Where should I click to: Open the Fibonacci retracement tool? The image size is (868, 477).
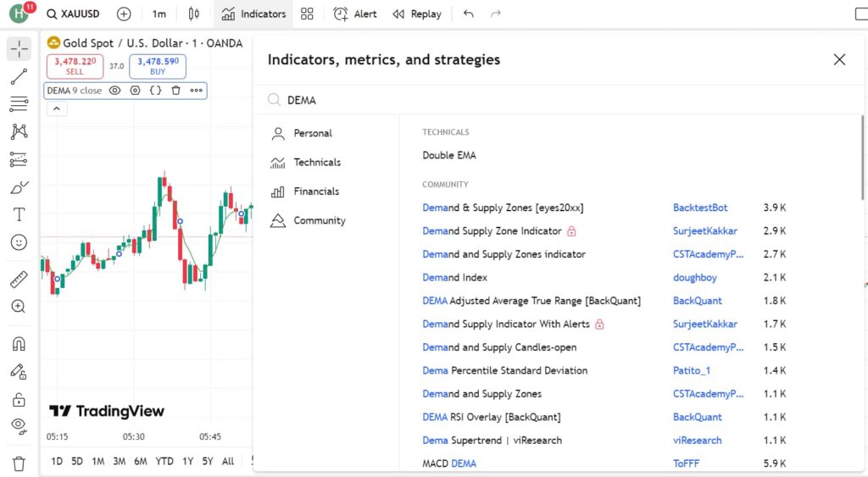19,103
